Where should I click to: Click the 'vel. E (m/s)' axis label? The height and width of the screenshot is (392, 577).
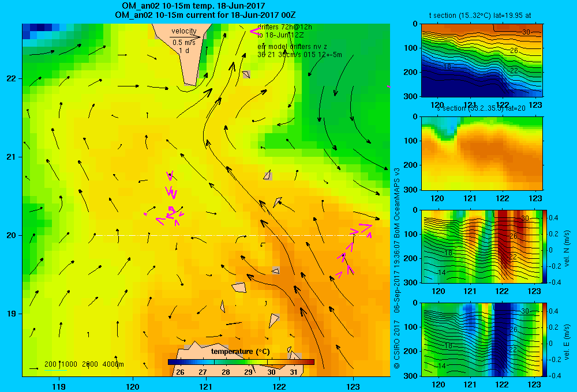(567, 341)
